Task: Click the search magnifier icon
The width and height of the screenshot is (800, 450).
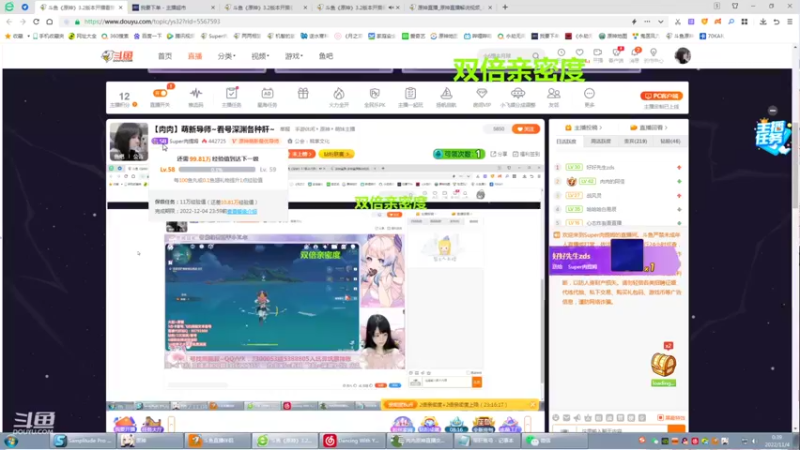Action: (536, 56)
